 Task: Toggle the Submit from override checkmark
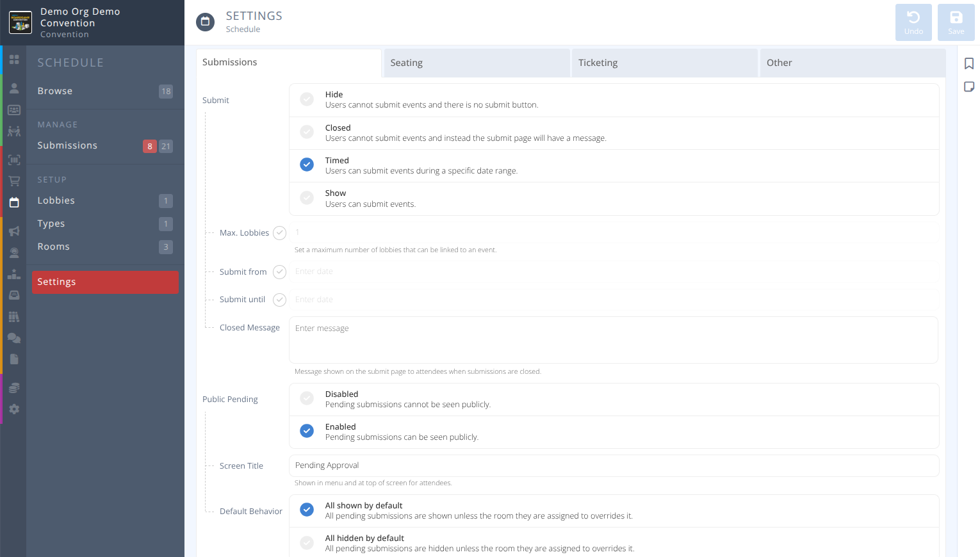tap(279, 271)
